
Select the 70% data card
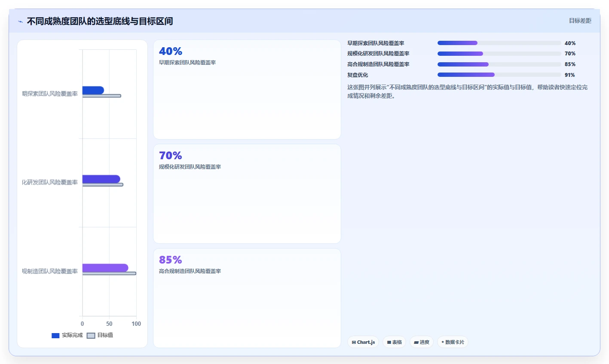coord(247,194)
